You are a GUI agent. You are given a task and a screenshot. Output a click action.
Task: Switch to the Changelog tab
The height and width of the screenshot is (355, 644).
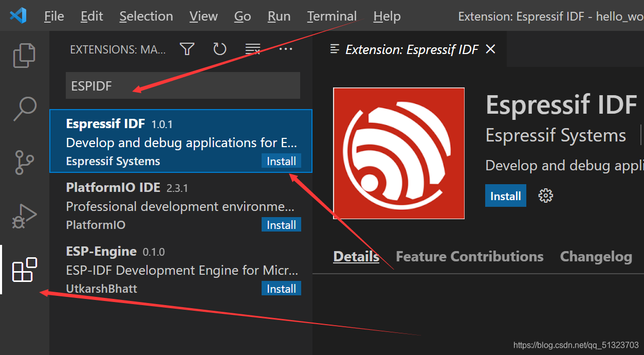596,256
